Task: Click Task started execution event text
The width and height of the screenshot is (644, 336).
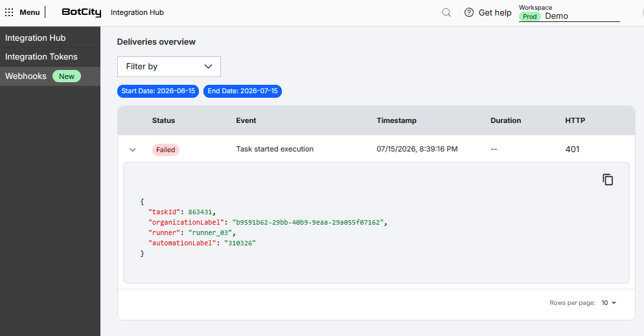Action: pos(275,149)
